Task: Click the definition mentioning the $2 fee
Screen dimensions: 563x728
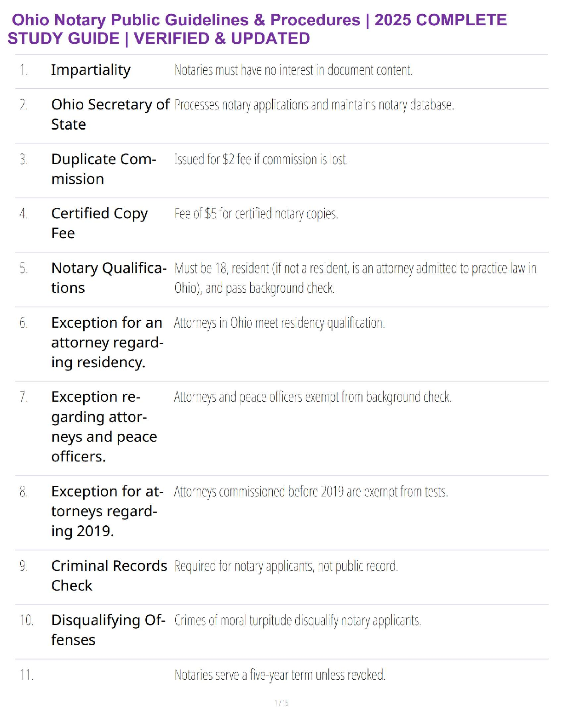Action: tap(261, 159)
